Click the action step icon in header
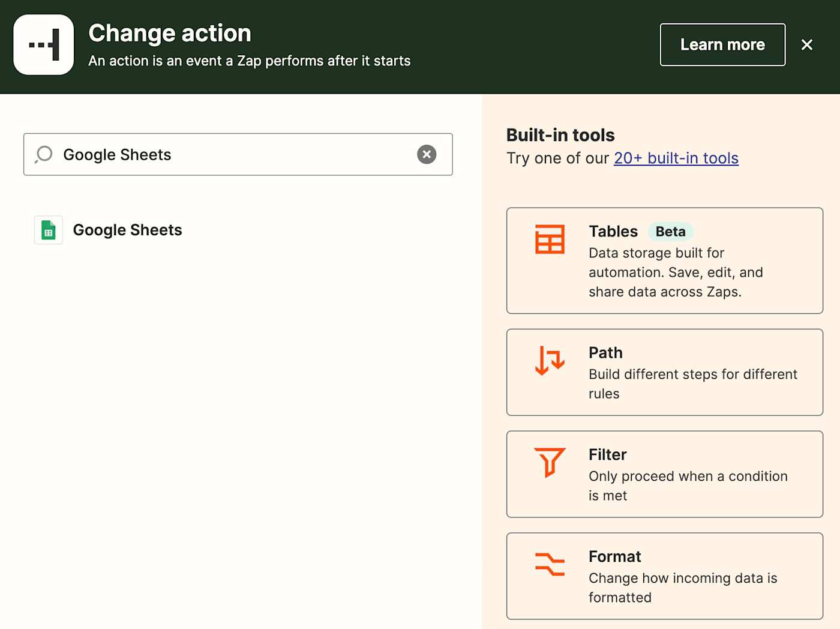Image resolution: width=840 pixels, height=629 pixels. (x=44, y=45)
